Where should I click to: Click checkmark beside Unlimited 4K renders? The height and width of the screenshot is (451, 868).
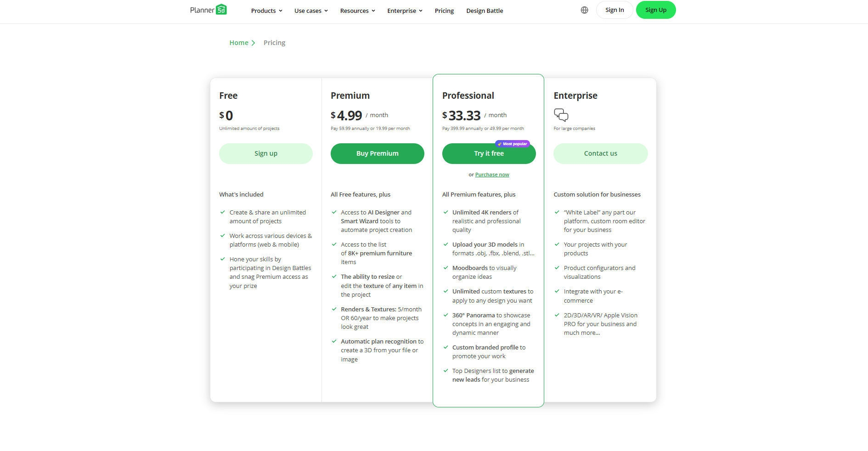(445, 212)
